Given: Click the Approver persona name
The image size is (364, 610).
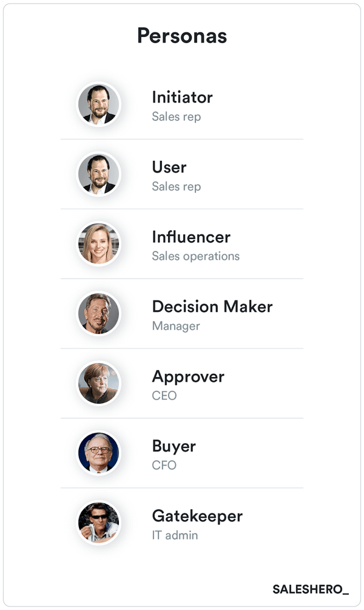Looking at the screenshot, I should click(188, 376).
